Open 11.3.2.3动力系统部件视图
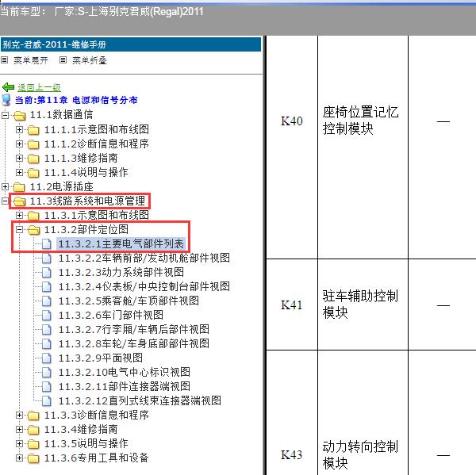Viewport: 476px width, 475px height. click(121, 272)
